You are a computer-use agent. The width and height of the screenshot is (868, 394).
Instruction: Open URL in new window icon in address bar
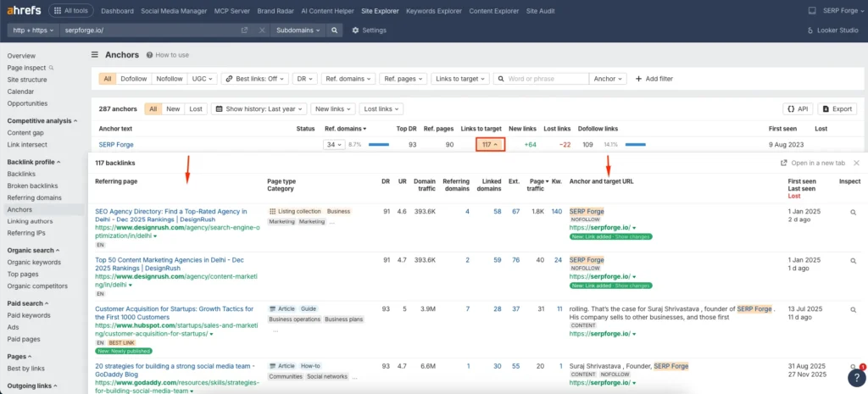tap(245, 30)
